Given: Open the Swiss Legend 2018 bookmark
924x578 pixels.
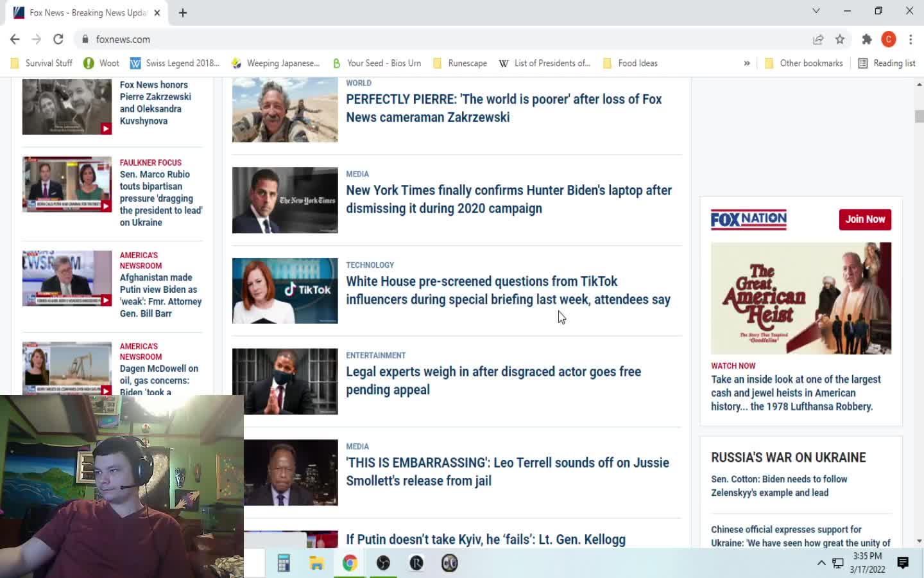Looking at the screenshot, I should 175,63.
